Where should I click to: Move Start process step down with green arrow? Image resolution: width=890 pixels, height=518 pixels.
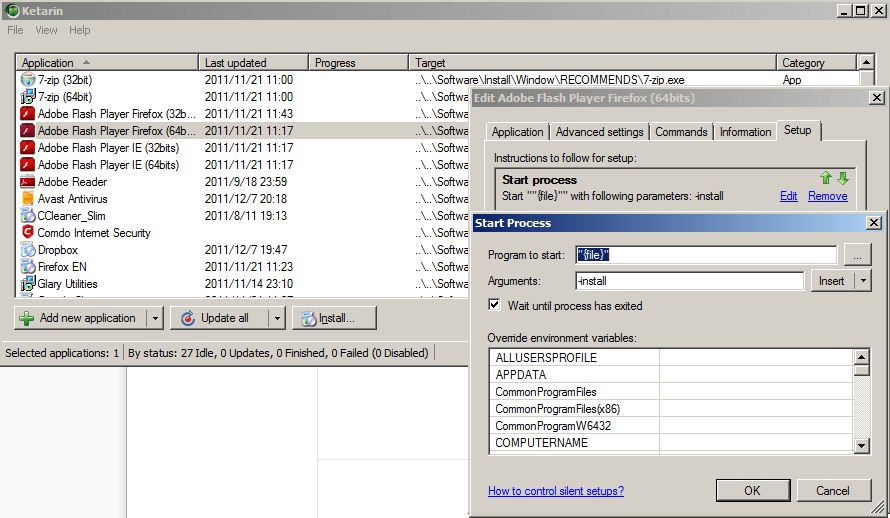pyautogui.click(x=843, y=178)
